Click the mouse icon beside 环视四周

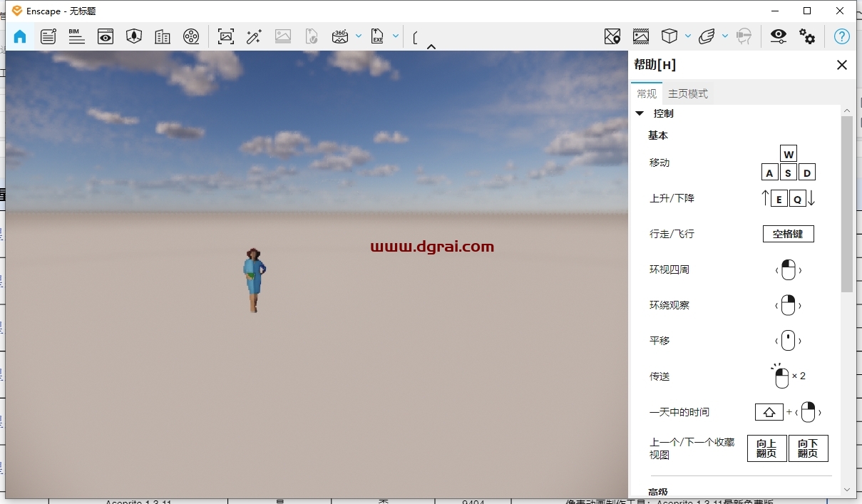(x=788, y=270)
